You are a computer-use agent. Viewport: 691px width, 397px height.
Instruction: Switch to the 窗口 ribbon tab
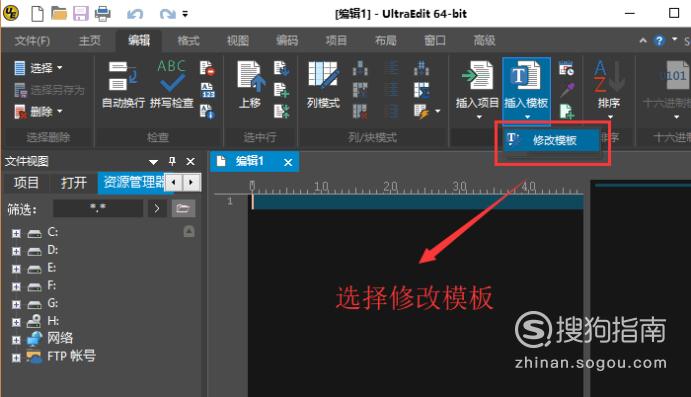(435, 41)
